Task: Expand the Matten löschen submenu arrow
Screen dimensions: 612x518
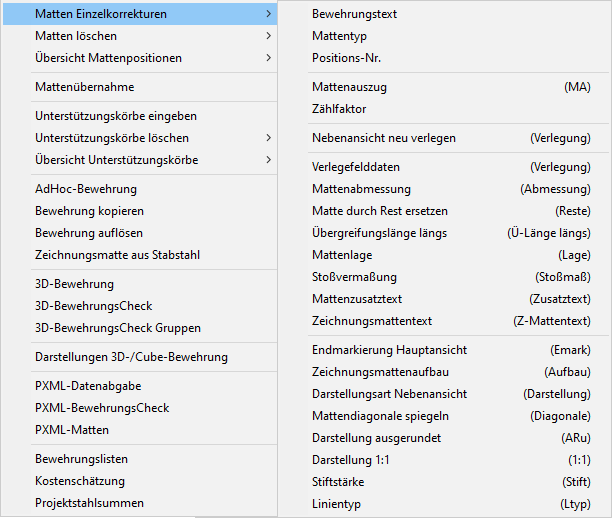Action: (268, 36)
